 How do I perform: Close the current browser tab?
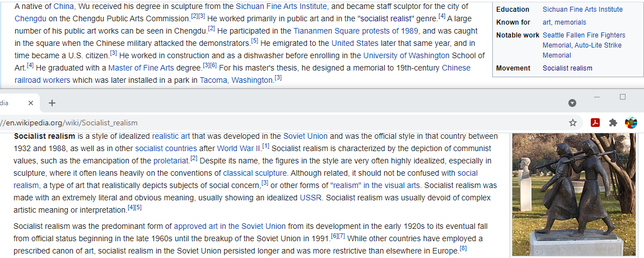point(30,103)
